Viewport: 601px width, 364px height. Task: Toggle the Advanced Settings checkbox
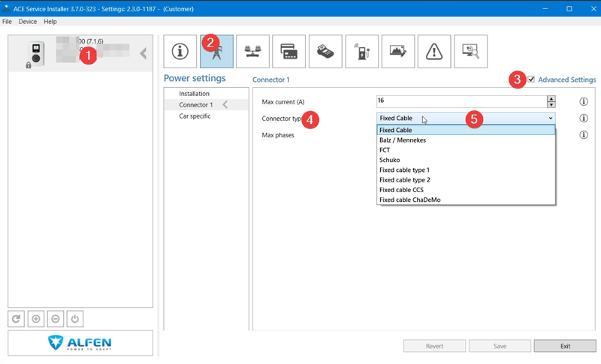pos(531,80)
